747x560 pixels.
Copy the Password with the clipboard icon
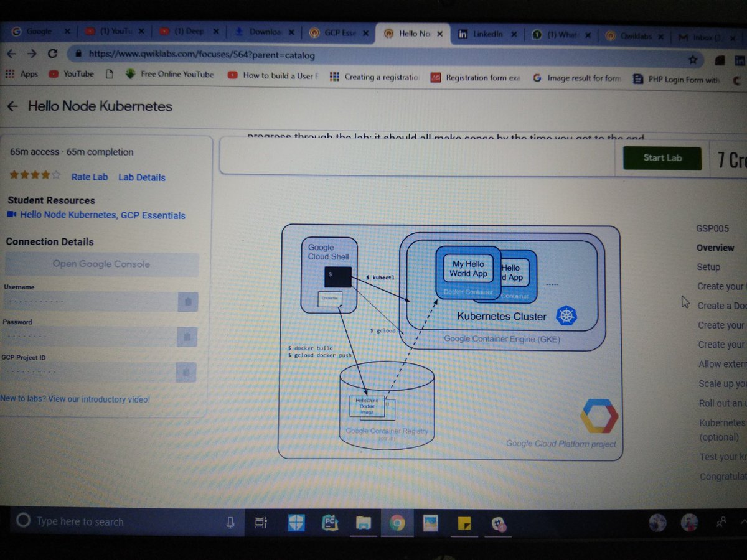187,337
